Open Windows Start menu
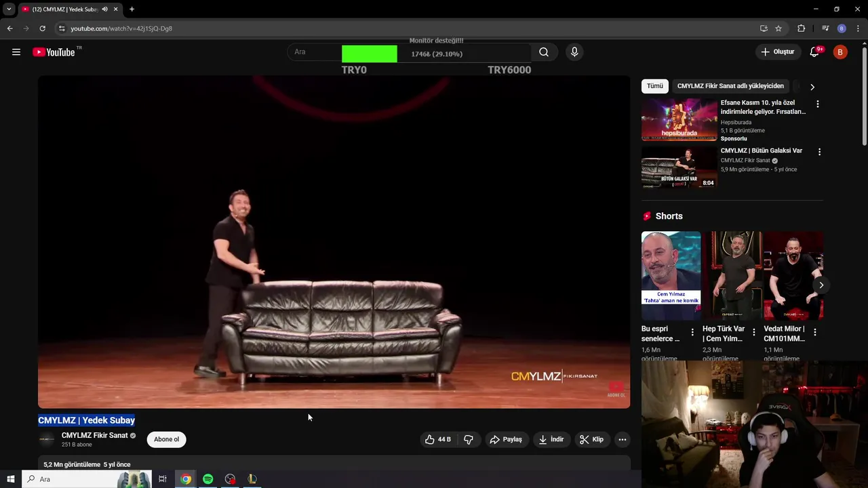 click(10, 479)
